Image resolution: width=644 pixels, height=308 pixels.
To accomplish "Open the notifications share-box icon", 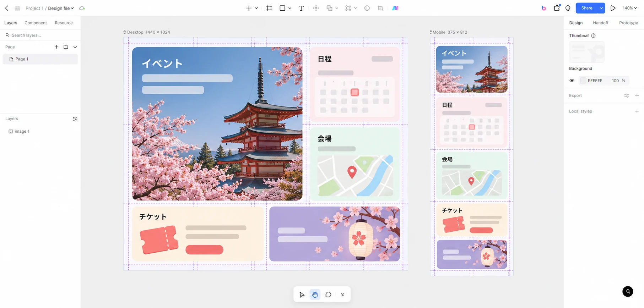I will (x=557, y=8).
